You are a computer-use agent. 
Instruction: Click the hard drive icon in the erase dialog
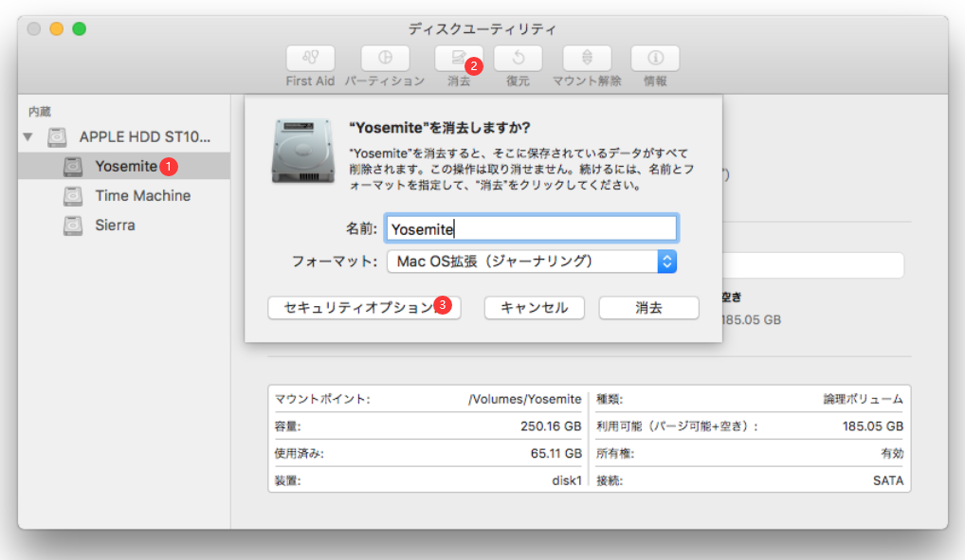tap(303, 152)
